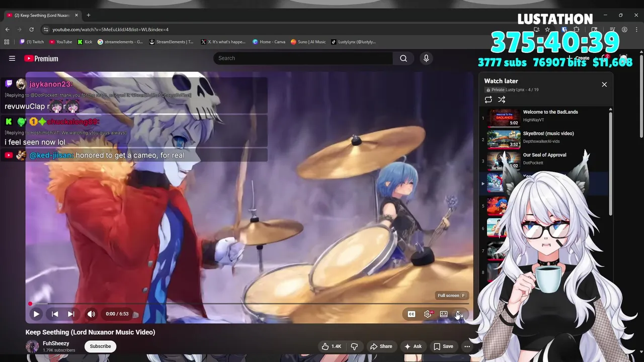The image size is (644, 362).
Task: Toggle shuffle for the Watch later playlist
Action: [502, 100]
